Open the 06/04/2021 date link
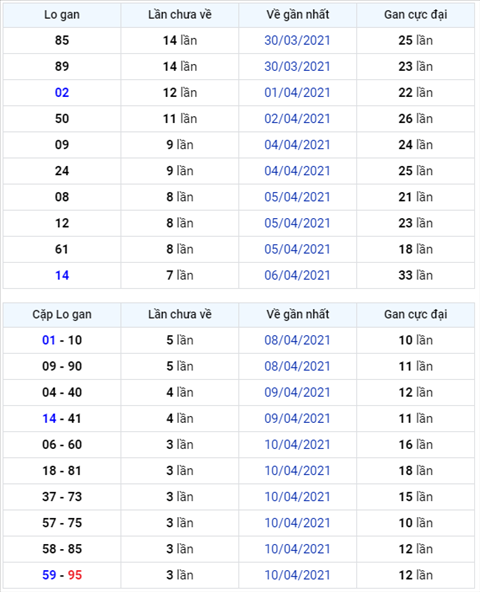Image resolution: width=480 pixels, height=592 pixels. pyautogui.click(x=297, y=275)
